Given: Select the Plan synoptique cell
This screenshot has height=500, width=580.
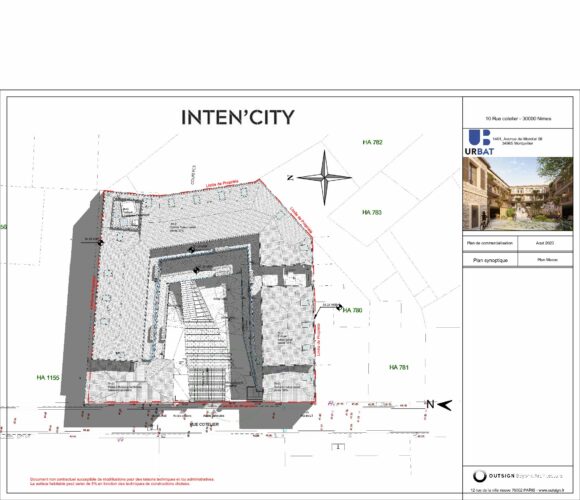Looking at the screenshot, I should pyautogui.click(x=490, y=260).
